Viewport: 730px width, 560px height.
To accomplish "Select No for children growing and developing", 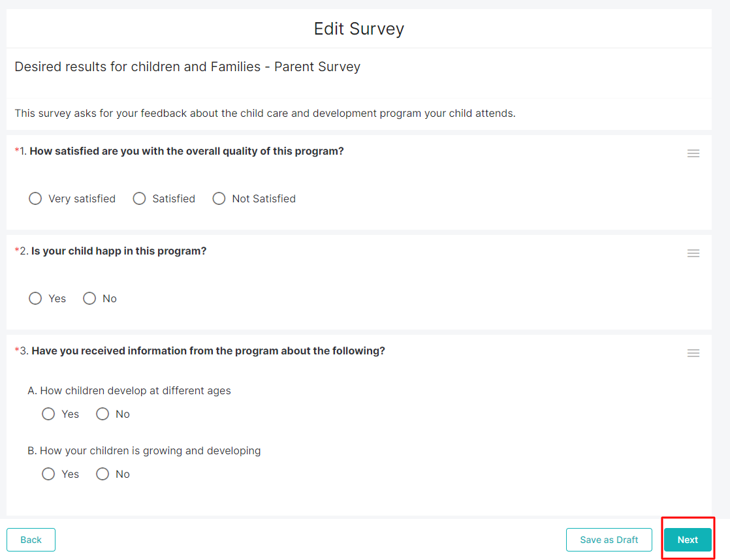I will [103, 474].
